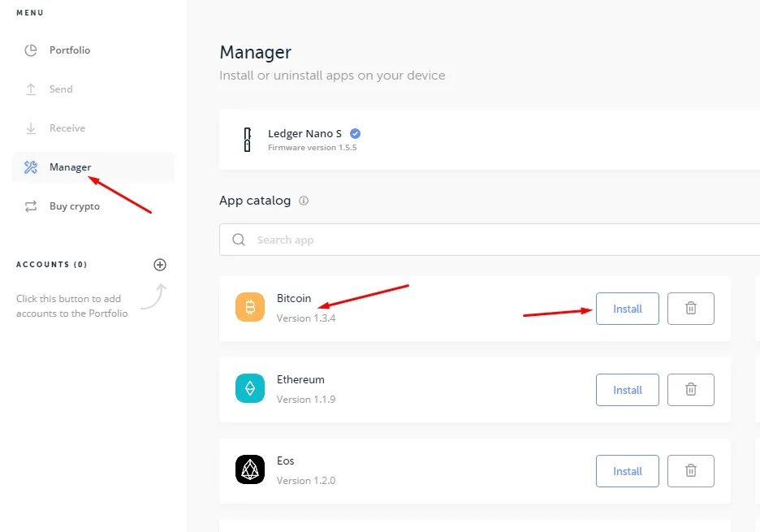
Task: Uninstall Bitcoin with the trash icon
Action: pos(691,309)
